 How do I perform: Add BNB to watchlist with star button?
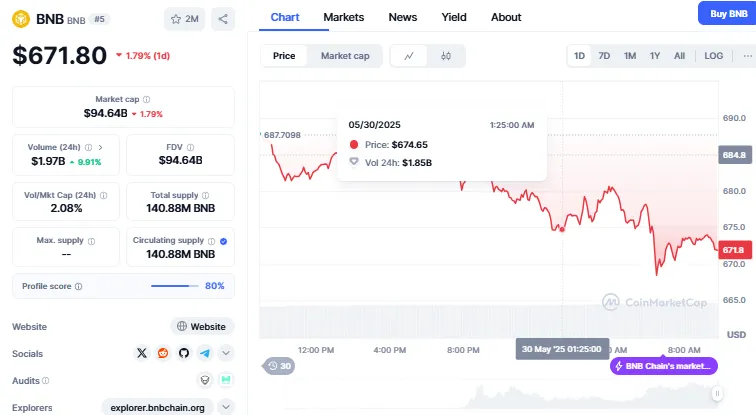[x=184, y=18]
